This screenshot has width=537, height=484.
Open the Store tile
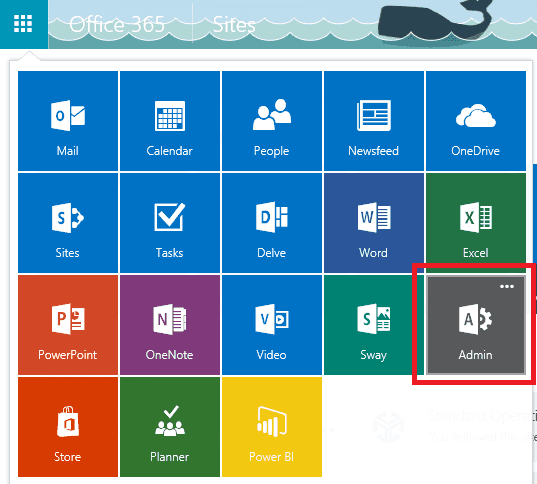68,427
